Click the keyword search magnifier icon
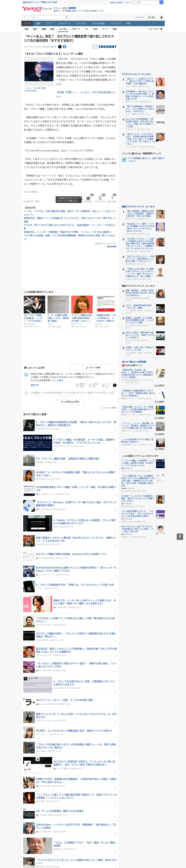This screenshot has height=868, width=186. 66,18
